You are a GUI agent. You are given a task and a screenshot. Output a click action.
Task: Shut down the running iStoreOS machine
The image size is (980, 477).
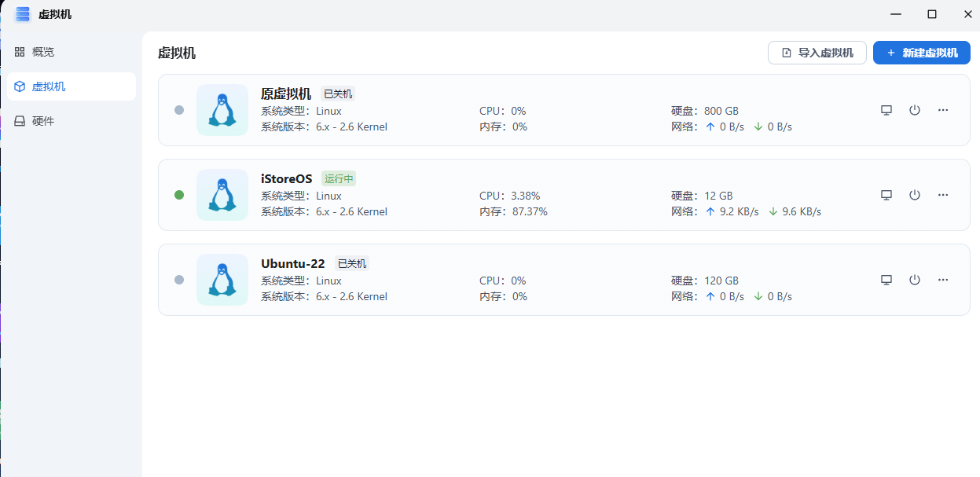coord(915,195)
